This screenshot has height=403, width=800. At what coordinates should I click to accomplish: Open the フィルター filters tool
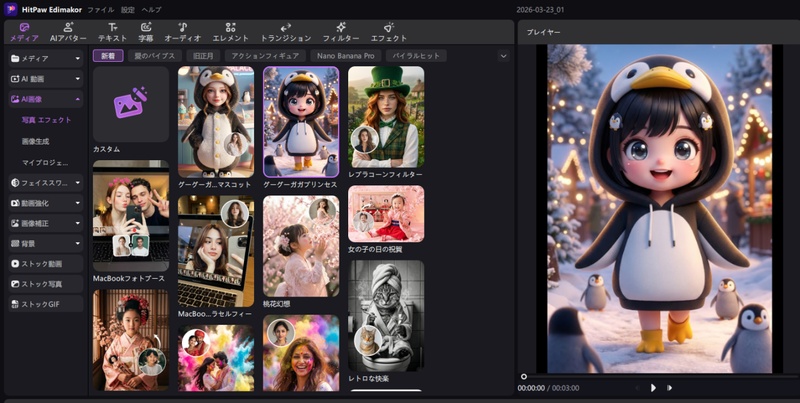pos(341,32)
